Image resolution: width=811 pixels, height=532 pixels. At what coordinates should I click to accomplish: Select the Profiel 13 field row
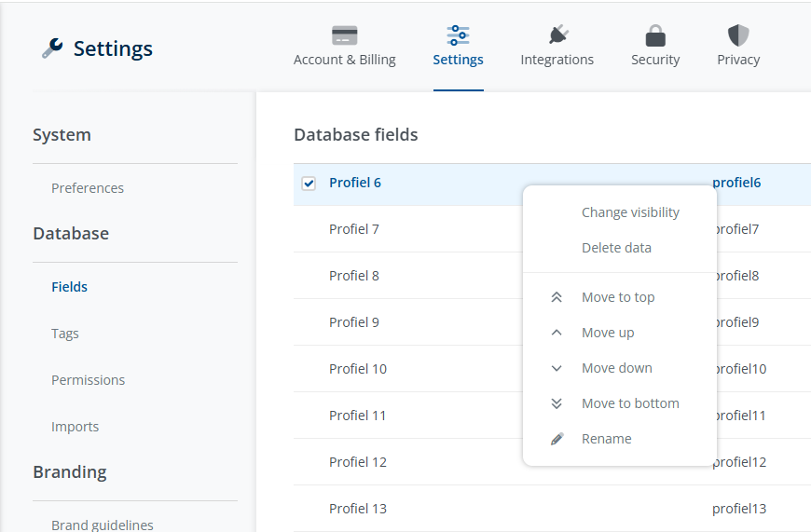tap(358, 509)
